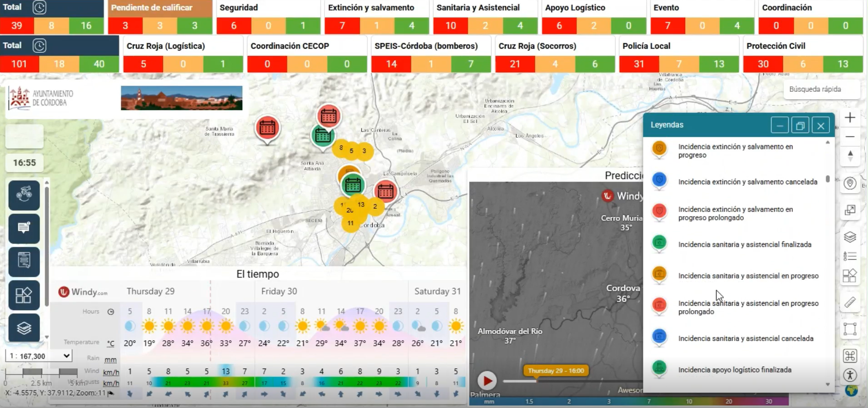The image size is (868, 408).
Task: Open the ruler measurement tool
Action: tap(850, 302)
